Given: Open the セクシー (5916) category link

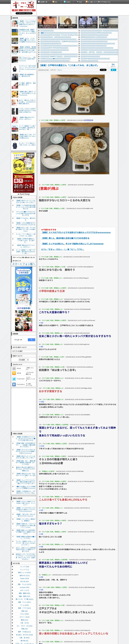Looking at the screenshot, I should [25, 617].
